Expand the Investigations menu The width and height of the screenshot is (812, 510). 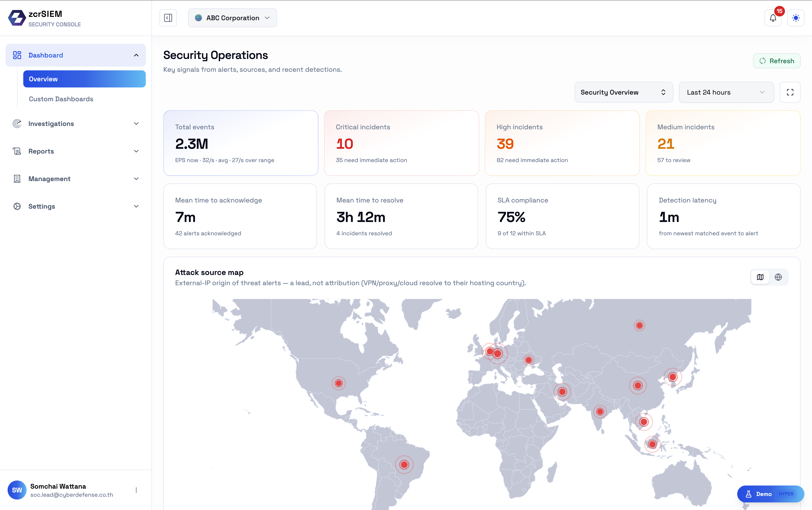136,124
